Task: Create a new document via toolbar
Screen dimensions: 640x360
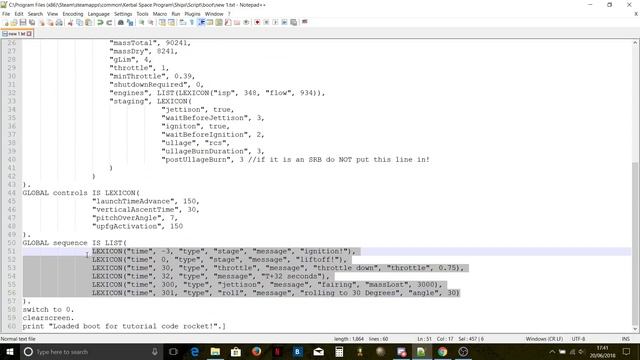Action: point(5,22)
